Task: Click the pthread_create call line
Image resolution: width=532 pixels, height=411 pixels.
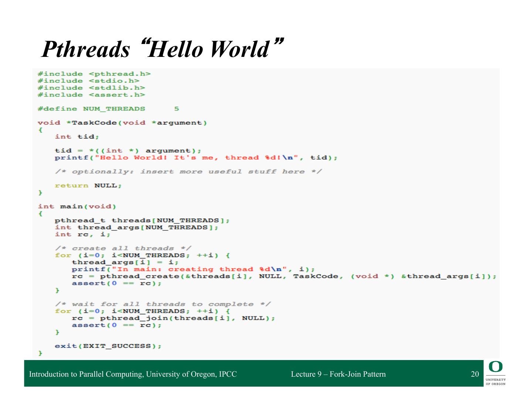Action: pos(284,276)
